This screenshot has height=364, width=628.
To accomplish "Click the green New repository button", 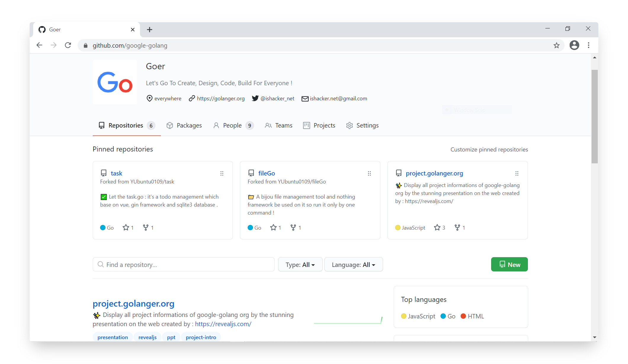I will pos(509,265).
